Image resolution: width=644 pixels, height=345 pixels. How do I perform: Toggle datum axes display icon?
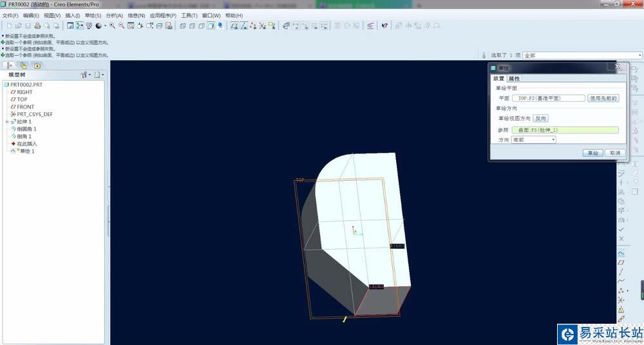coord(244,26)
